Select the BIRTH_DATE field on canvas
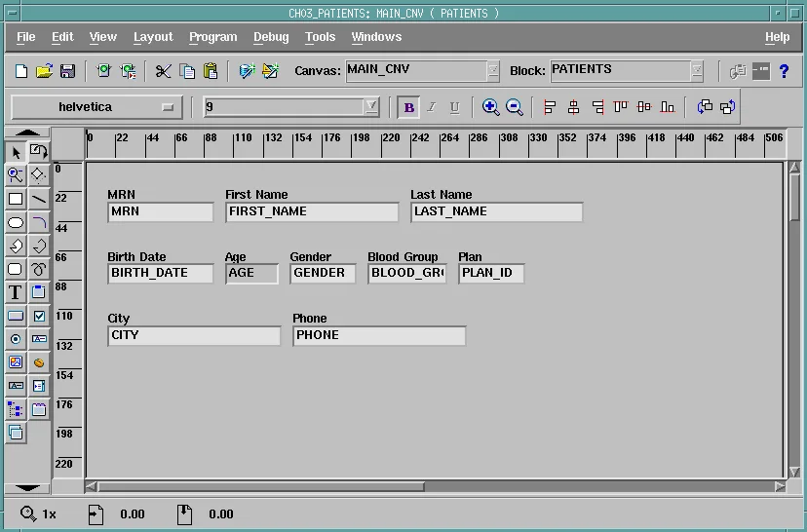The height and width of the screenshot is (532, 807). coord(160,273)
